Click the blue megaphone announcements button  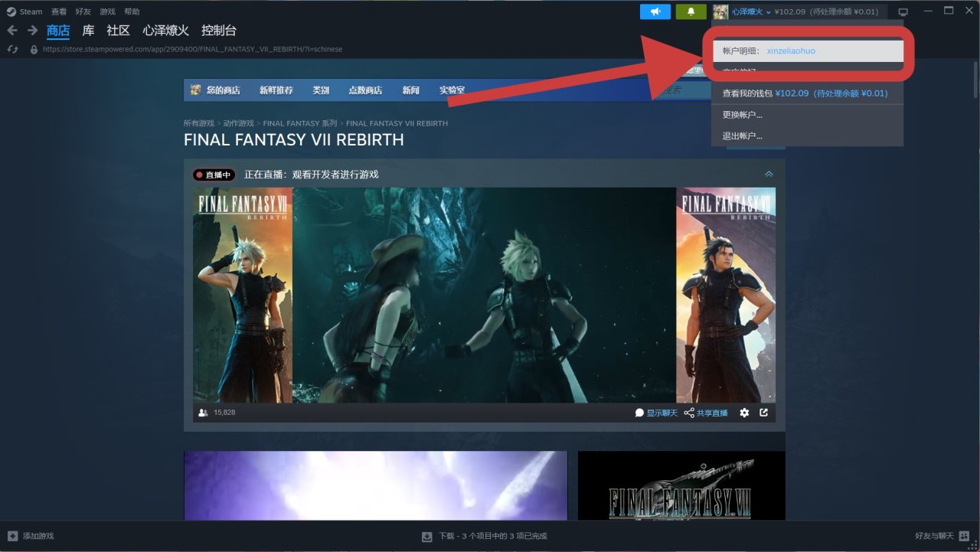point(655,11)
